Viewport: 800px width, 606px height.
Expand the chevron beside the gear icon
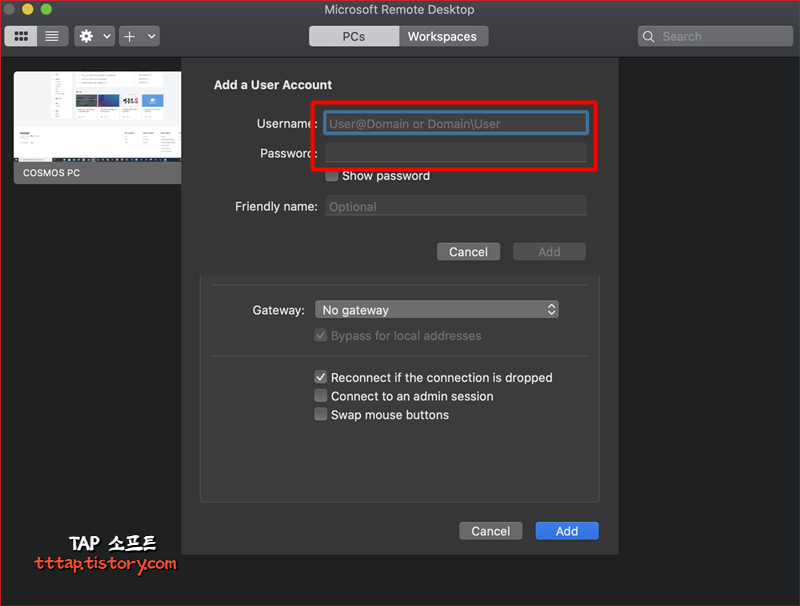pyautogui.click(x=107, y=36)
